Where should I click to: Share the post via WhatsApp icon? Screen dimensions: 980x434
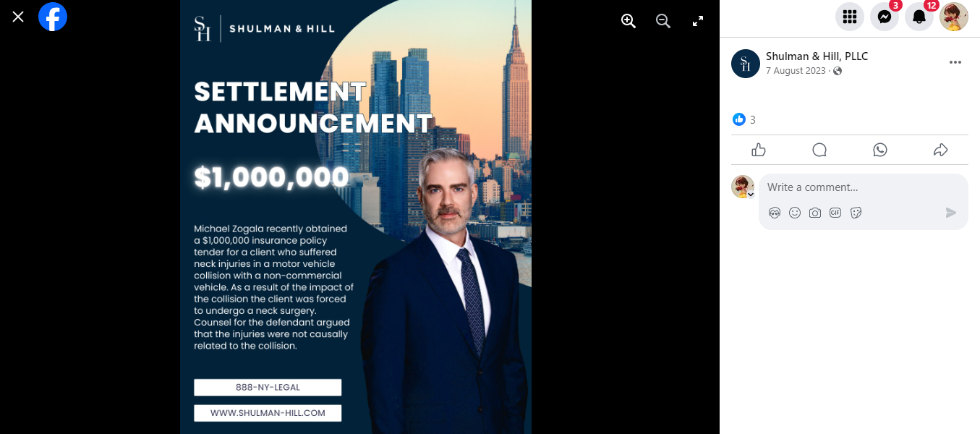point(880,150)
